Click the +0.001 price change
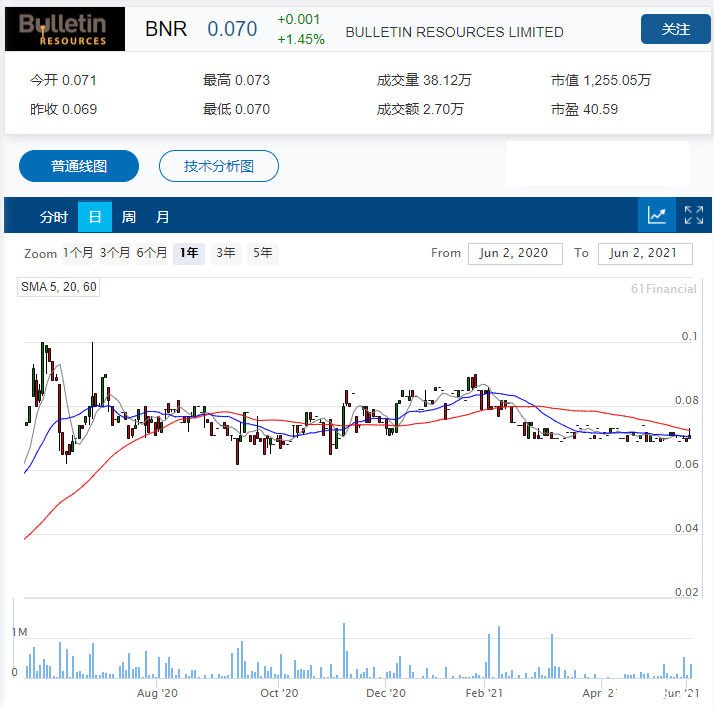Viewport: 714px width, 708px height. (x=299, y=20)
